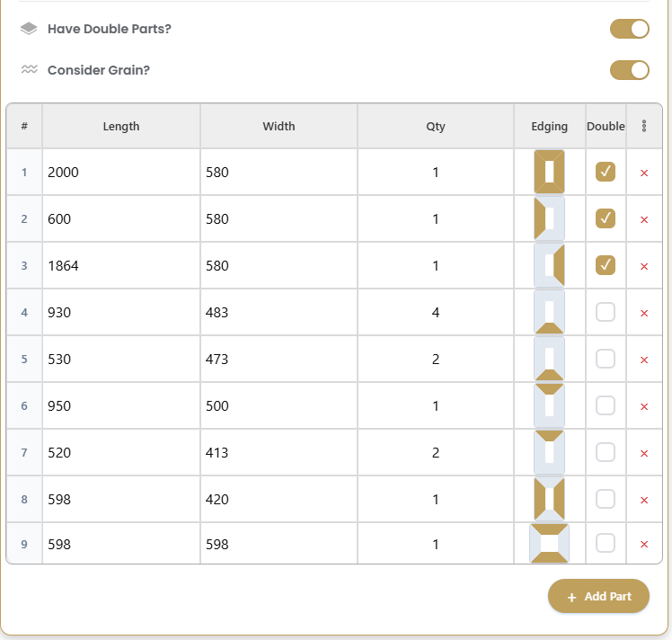Delete part row 3 with red X
The width and height of the screenshot is (672, 640).
coord(644,266)
